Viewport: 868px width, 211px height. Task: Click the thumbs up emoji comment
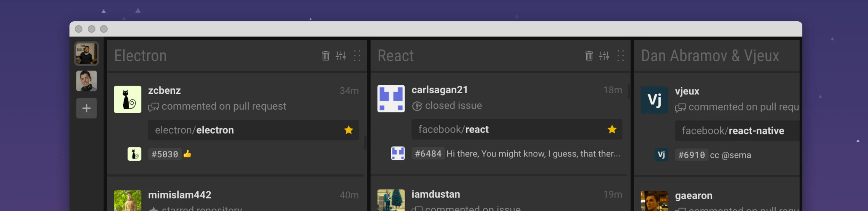(187, 154)
